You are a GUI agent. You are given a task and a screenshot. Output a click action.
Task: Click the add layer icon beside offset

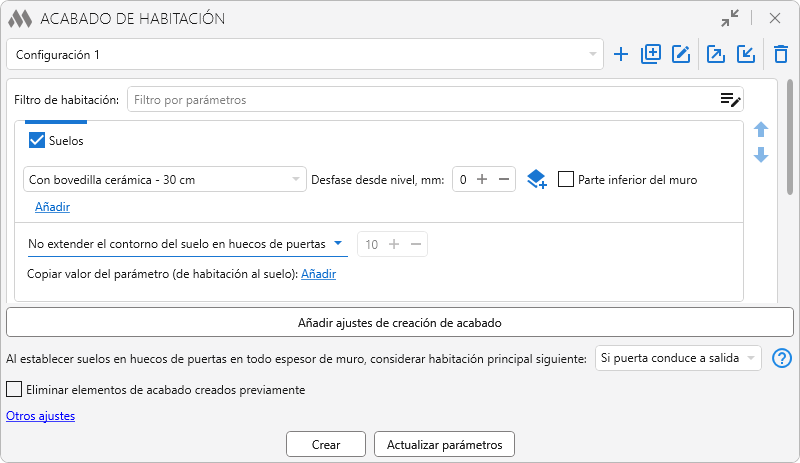536,180
